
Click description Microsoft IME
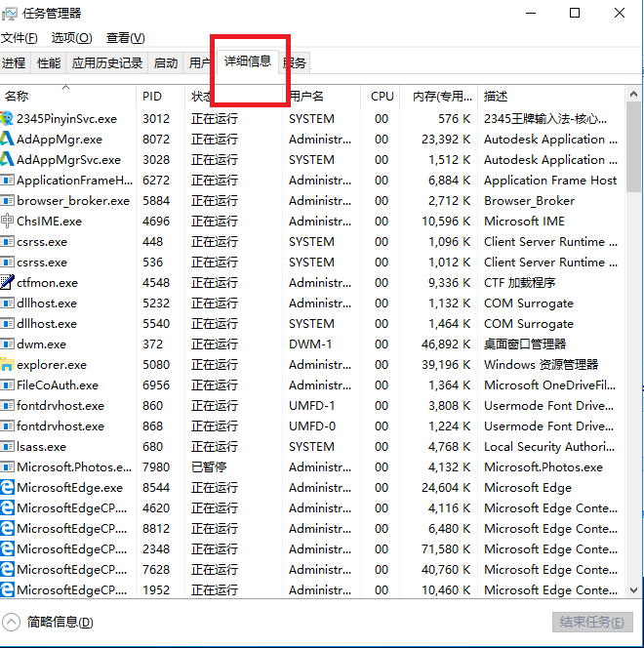524,222
